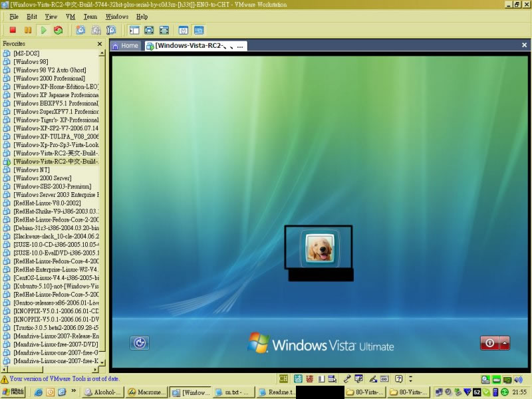The height and width of the screenshot is (399, 532).
Task: Click the taskbar clock showing 21:55
Action: (x=519, y=392)
